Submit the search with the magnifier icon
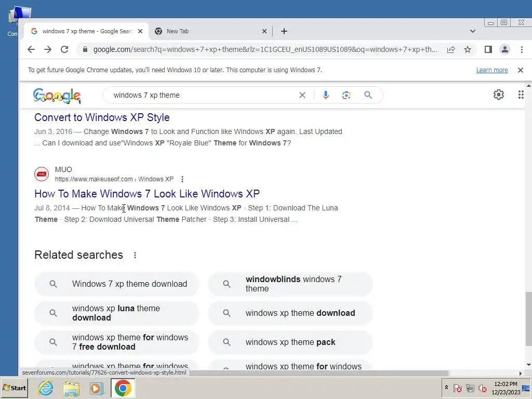This screenshot has width=532, height=399. click(368, 96)
